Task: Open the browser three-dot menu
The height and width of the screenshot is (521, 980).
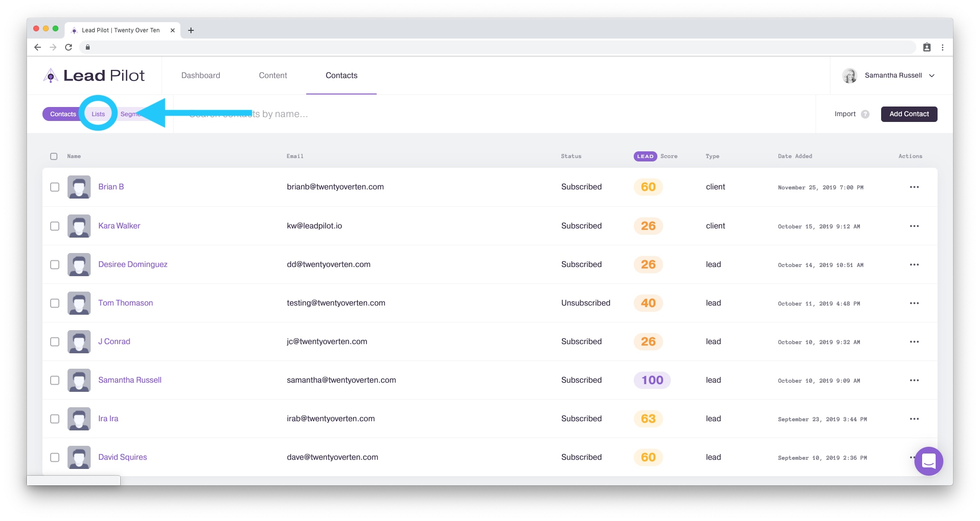Action: coord(942,47)
